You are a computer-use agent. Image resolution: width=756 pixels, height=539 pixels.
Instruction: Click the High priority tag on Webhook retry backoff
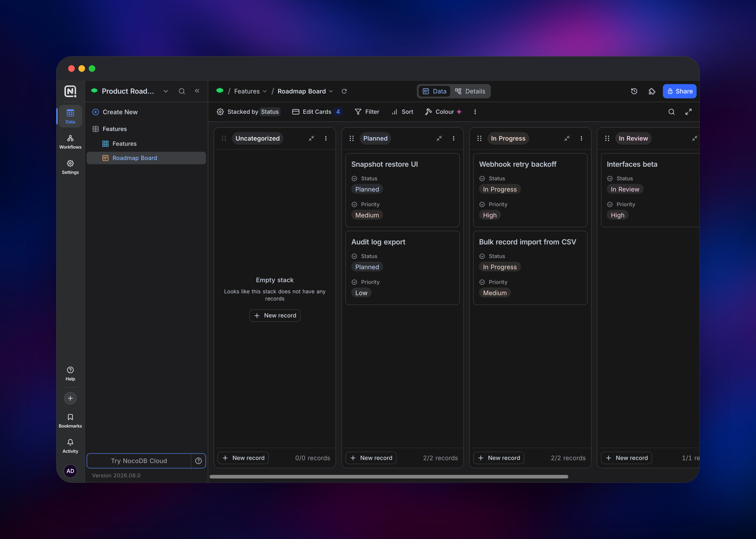point(490,215)
